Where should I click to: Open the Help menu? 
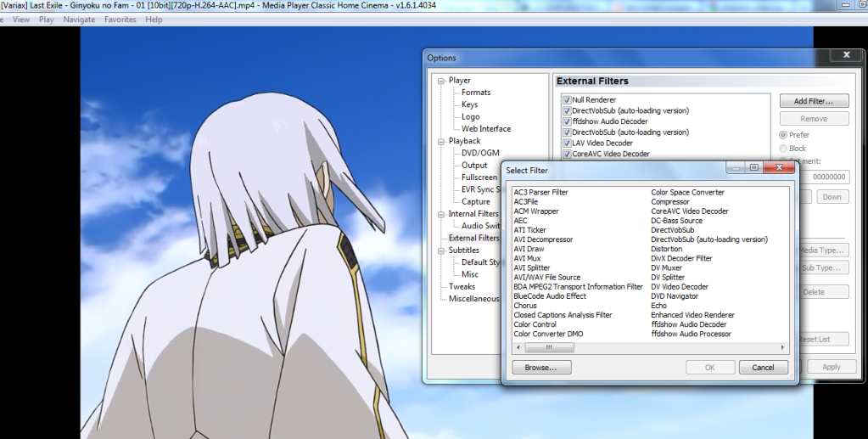click(x=154, y=20)
